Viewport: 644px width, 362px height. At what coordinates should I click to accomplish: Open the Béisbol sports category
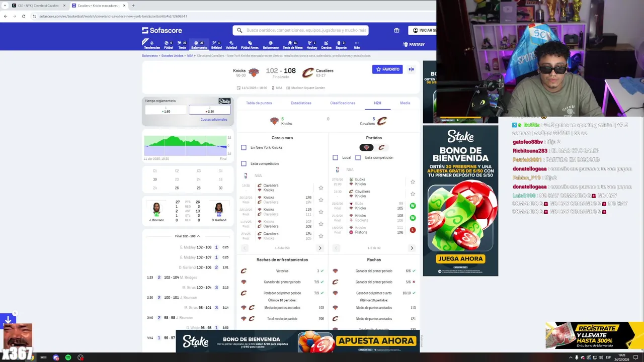click(216, 45)
